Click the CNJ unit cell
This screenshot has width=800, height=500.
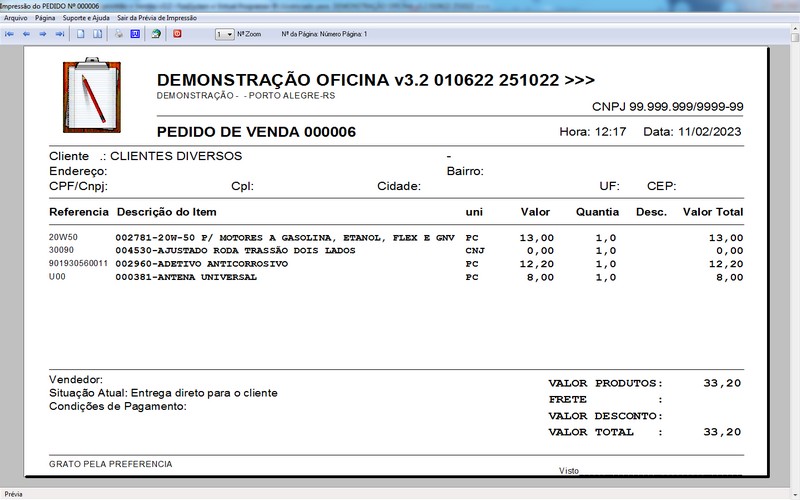474,251
